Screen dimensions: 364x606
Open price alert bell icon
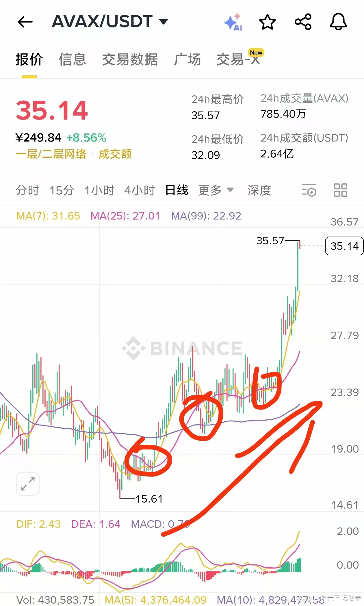click(x=338, y=22)
